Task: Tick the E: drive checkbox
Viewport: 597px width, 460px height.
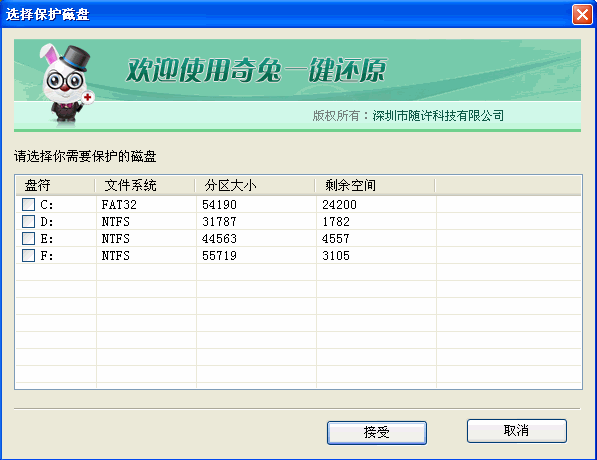Action: pos(29,238)
